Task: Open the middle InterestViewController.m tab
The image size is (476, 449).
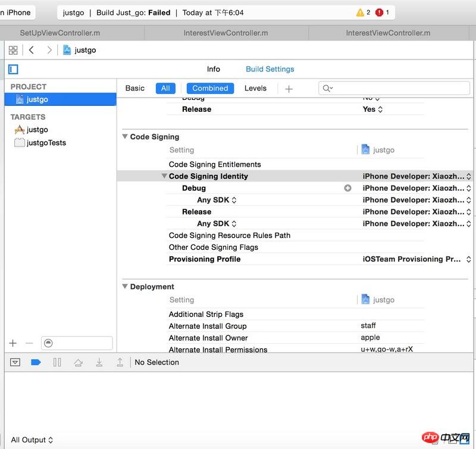Action: pos(226,33)
